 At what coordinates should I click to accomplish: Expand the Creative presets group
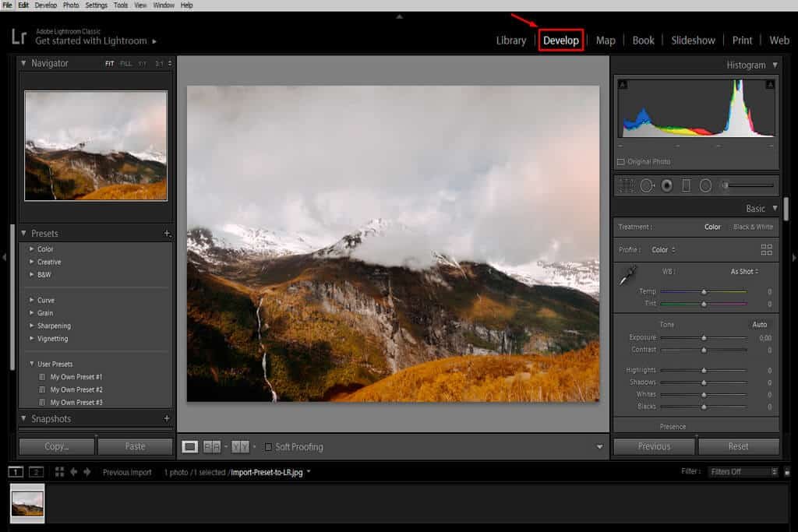coord(31,262)
